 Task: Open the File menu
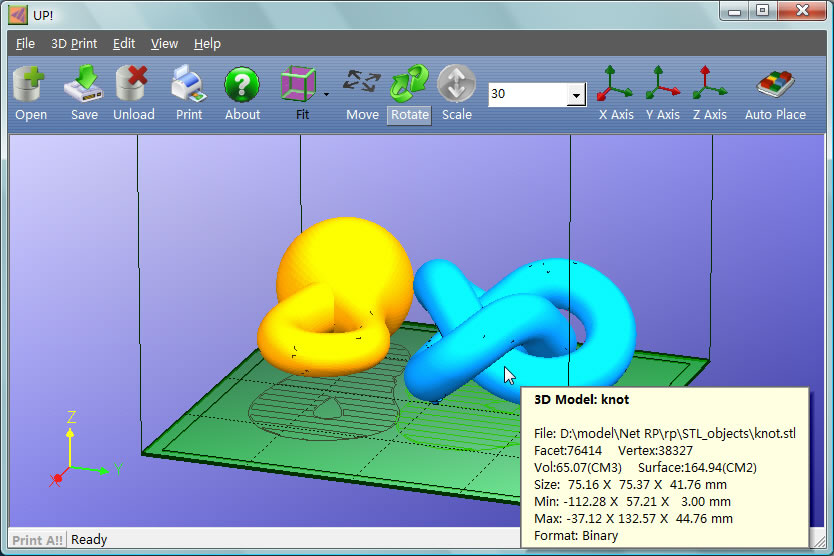pyautogui.click(x=25, y=44)
